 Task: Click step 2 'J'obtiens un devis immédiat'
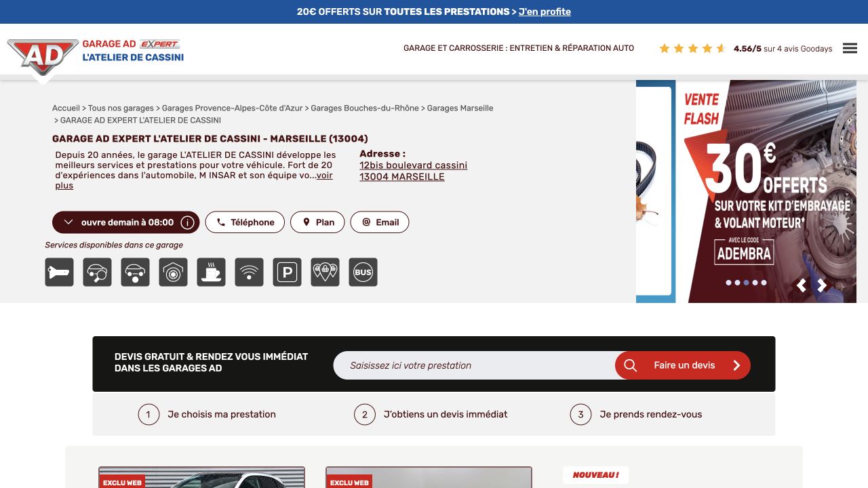[x=431, y=414]
